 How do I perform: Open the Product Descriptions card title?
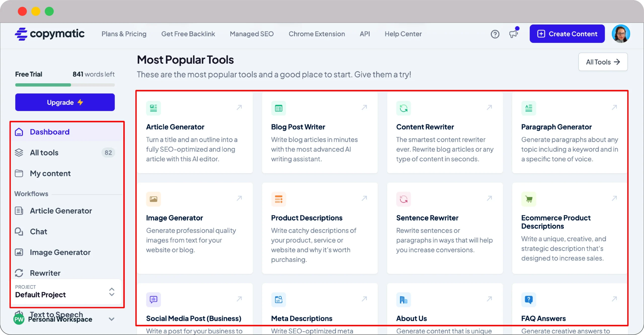[x=307, y=218]
